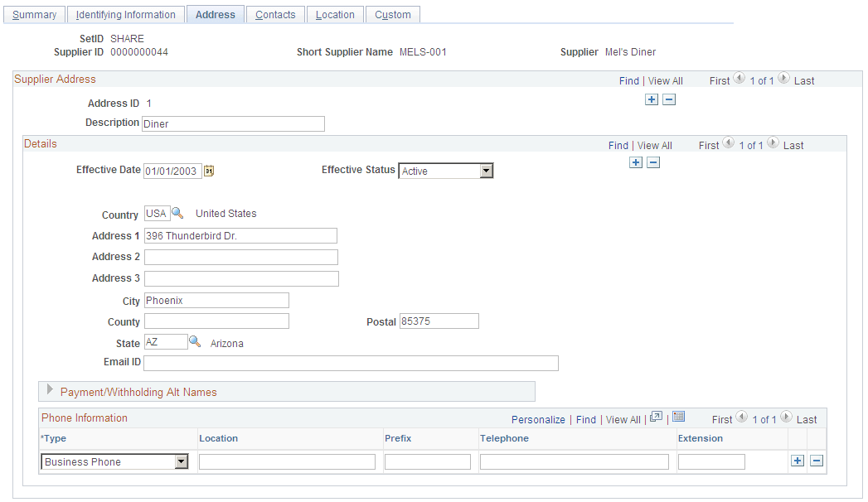Viewport: 868px width, 502px height.
Task: Click the next-row arrow in Details navigation
Action: click(773, 142)
